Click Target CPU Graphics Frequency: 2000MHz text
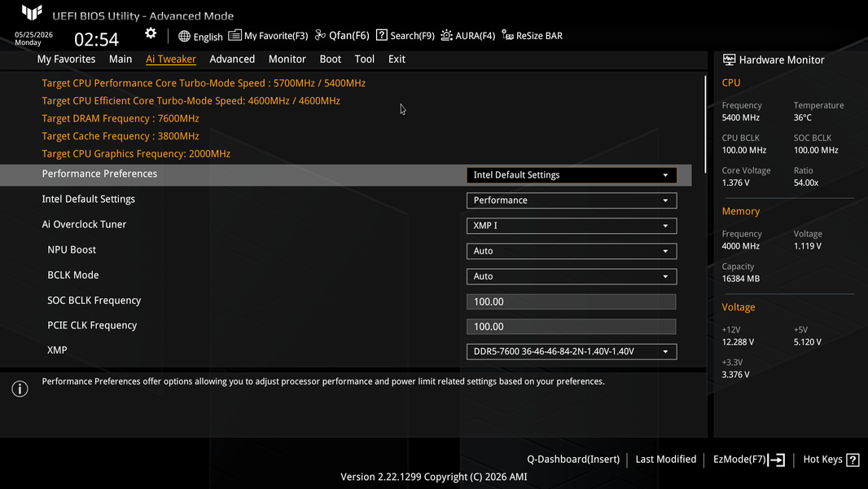868x489 pixels. (136, 154)
